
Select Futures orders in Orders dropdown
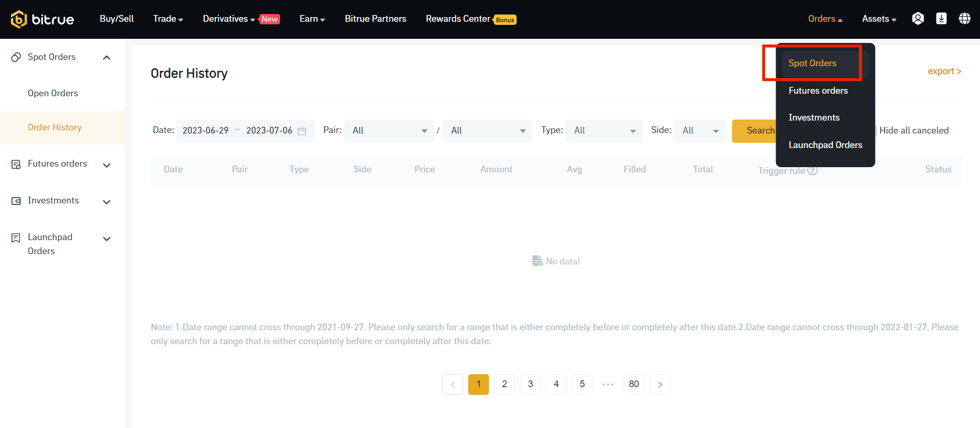818,91
